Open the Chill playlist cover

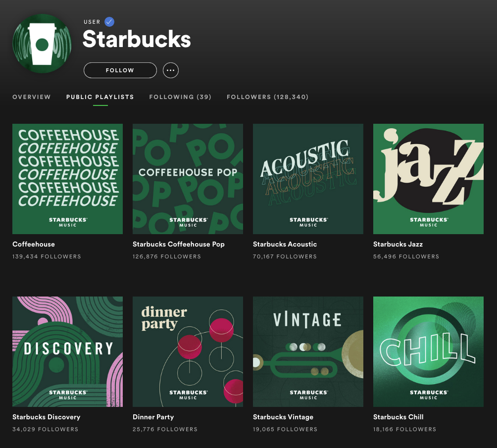(x=428, y=351)
